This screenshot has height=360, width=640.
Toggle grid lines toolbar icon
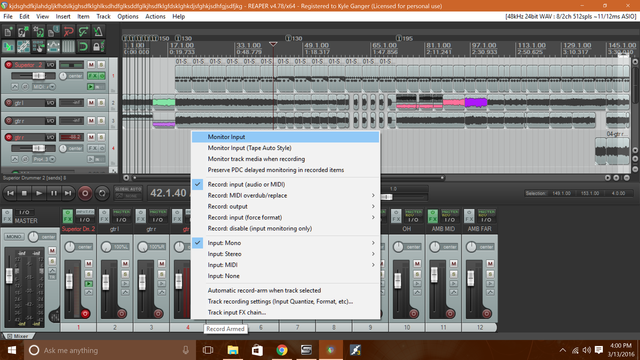point(68,47)
